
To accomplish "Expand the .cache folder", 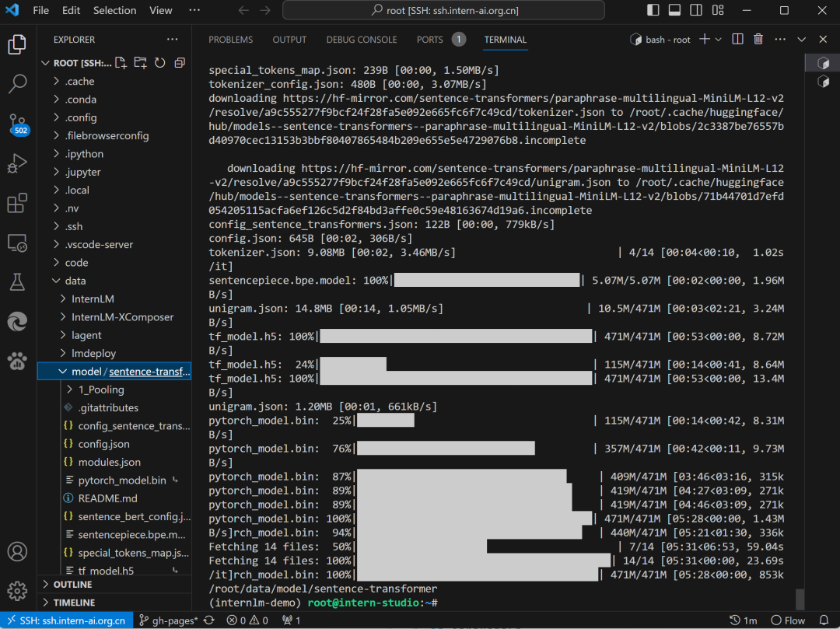I will 114,81.
